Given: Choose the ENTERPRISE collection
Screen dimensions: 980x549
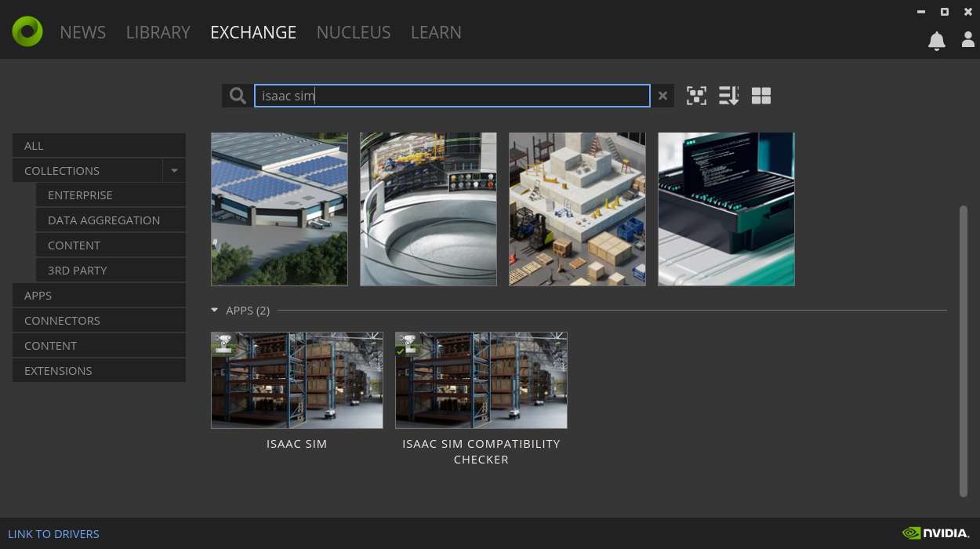Looking at the screenshot, I should [111, 195].
